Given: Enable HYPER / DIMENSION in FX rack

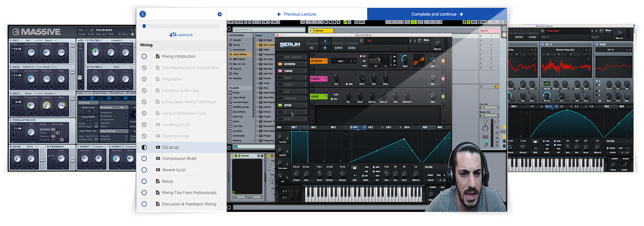Looking at the screenshot, I should (279, 57).
